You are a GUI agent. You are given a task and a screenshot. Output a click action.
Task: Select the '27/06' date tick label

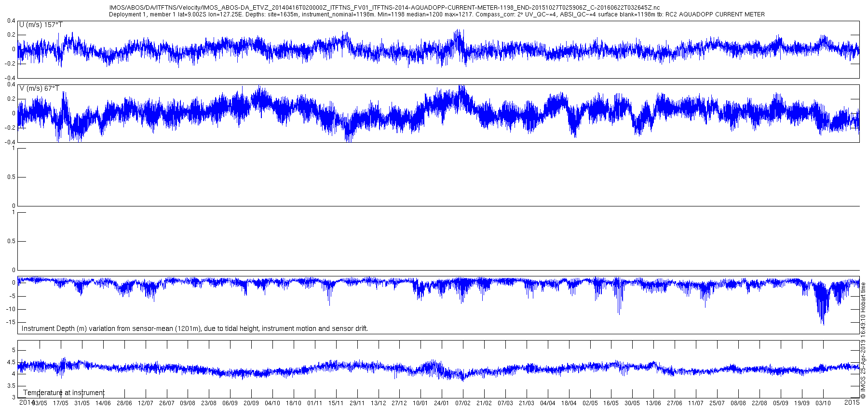click(x=675, y=403)
